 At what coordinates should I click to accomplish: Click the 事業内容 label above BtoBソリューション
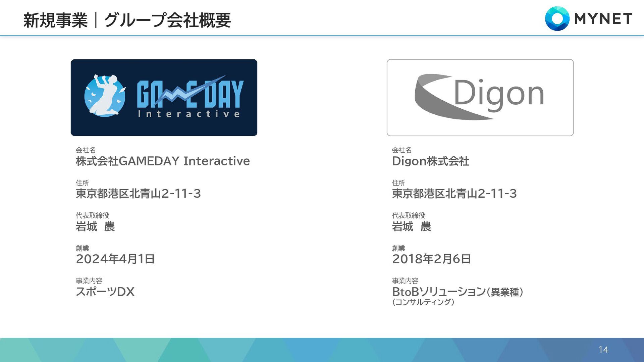[x=405, y=281]
